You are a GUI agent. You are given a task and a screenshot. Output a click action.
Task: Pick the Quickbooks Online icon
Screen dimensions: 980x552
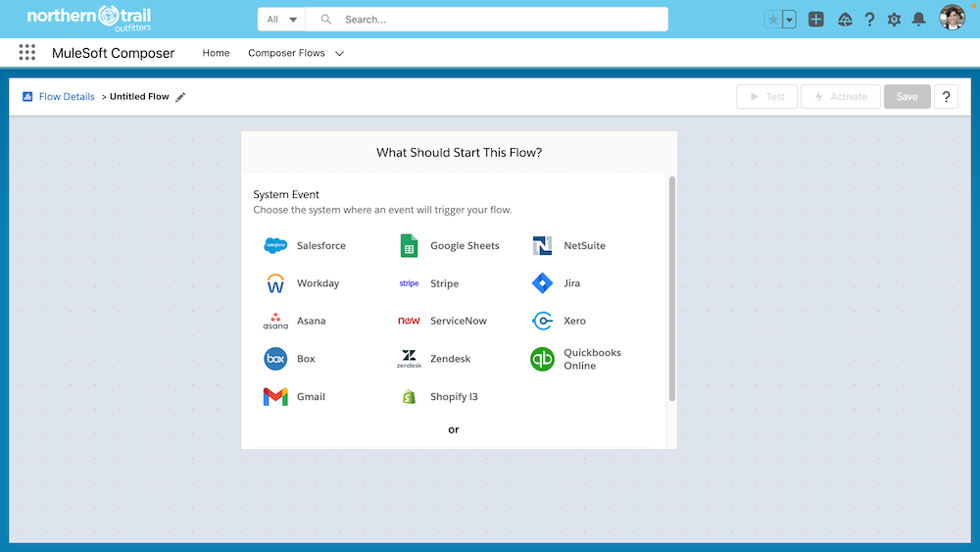(x=542, y=359)
